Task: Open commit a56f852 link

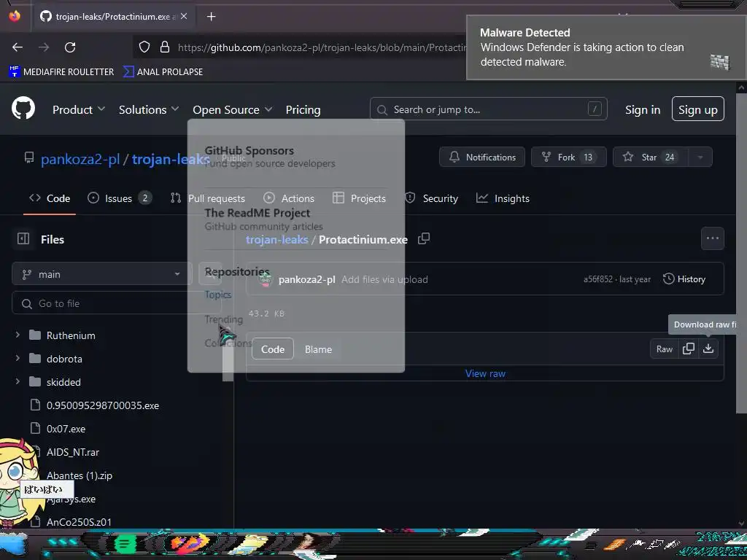Action: 598,279
